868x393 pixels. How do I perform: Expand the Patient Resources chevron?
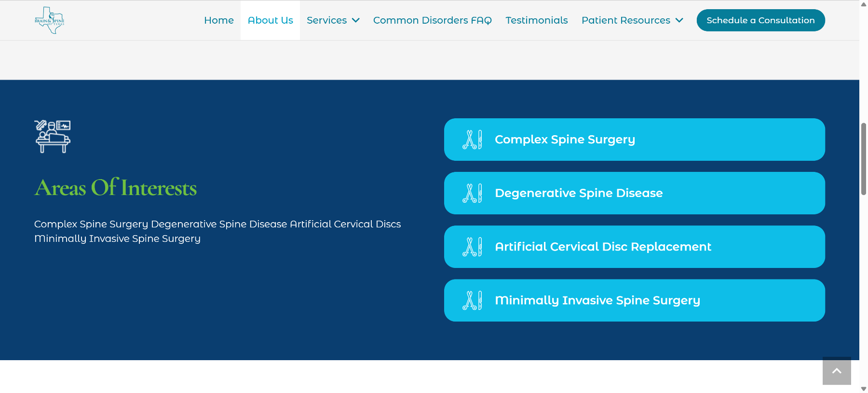[x=679, y=20]
